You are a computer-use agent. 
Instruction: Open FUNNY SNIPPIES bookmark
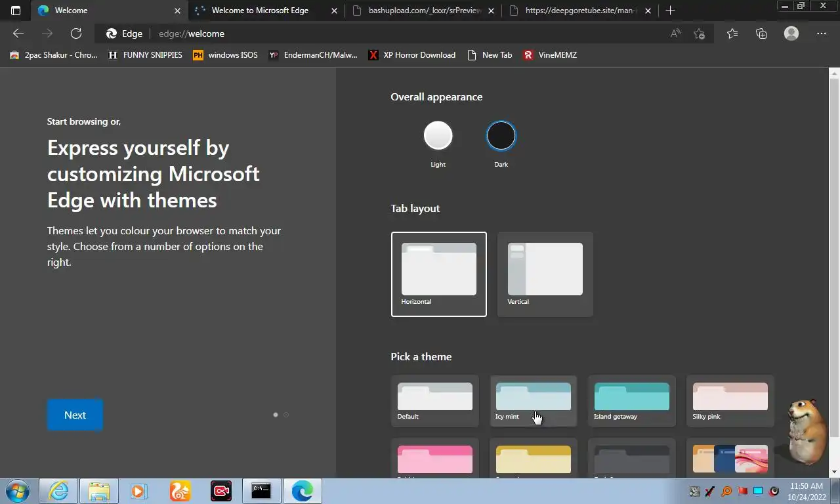[x=145, y=55]
